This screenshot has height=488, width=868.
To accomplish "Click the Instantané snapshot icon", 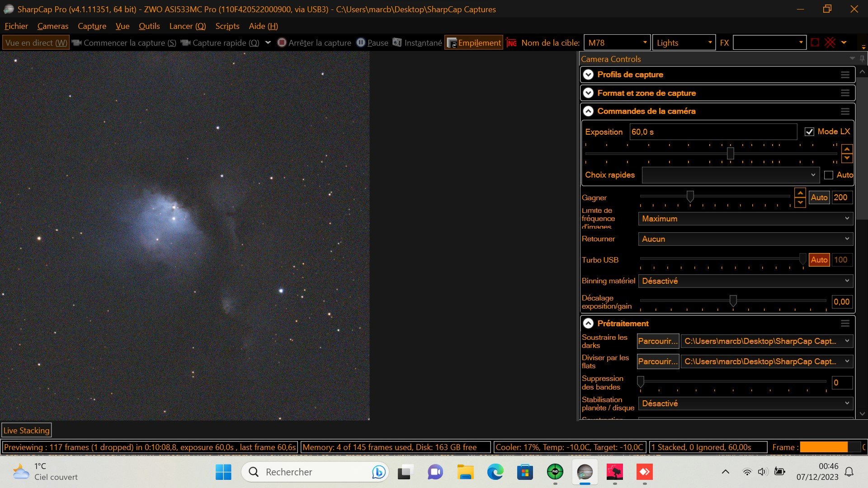I will [x=397, y=42].
